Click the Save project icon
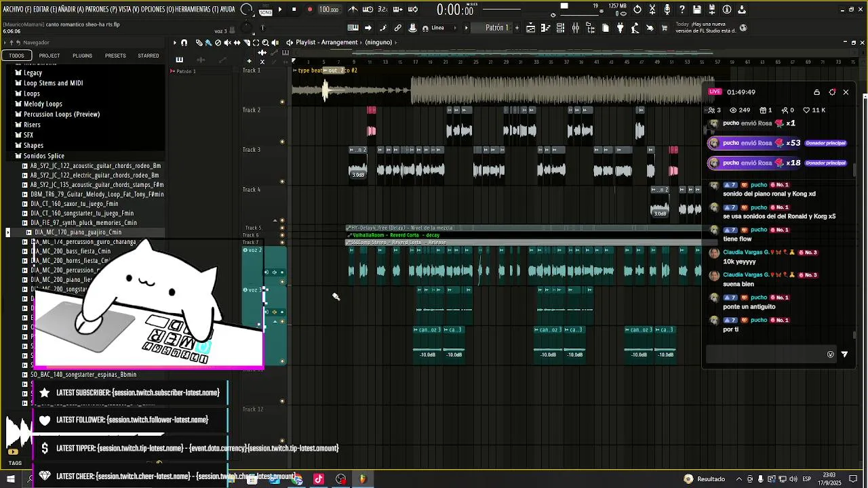Image resolution: width=868 pixels, height=488 pixels. [697, 9]
